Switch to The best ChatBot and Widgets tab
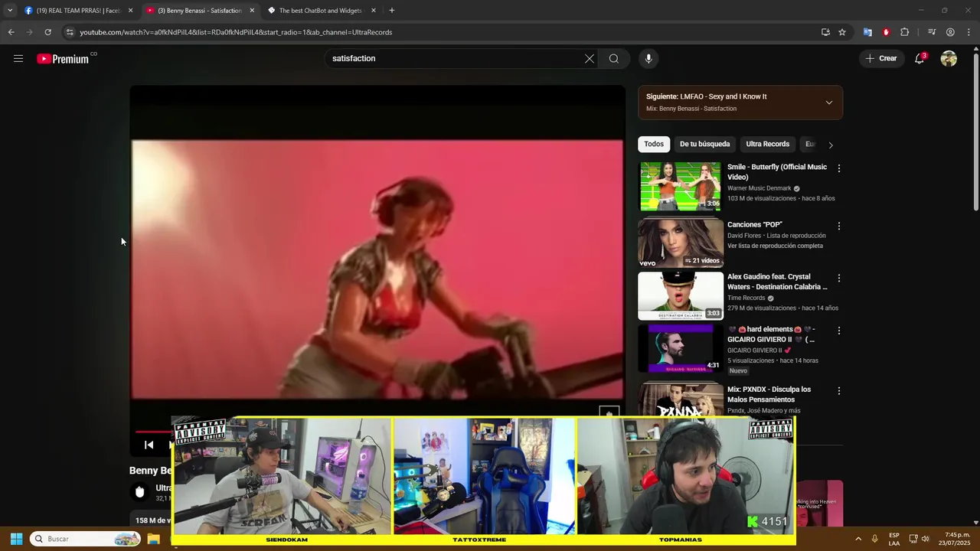 (322, 11)
